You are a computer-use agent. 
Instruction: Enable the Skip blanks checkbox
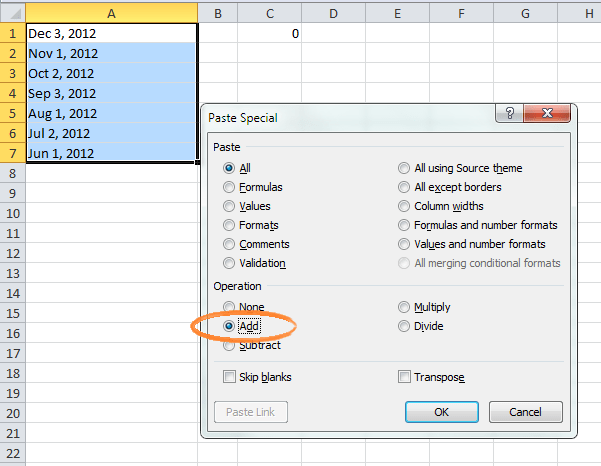[230, 377]
